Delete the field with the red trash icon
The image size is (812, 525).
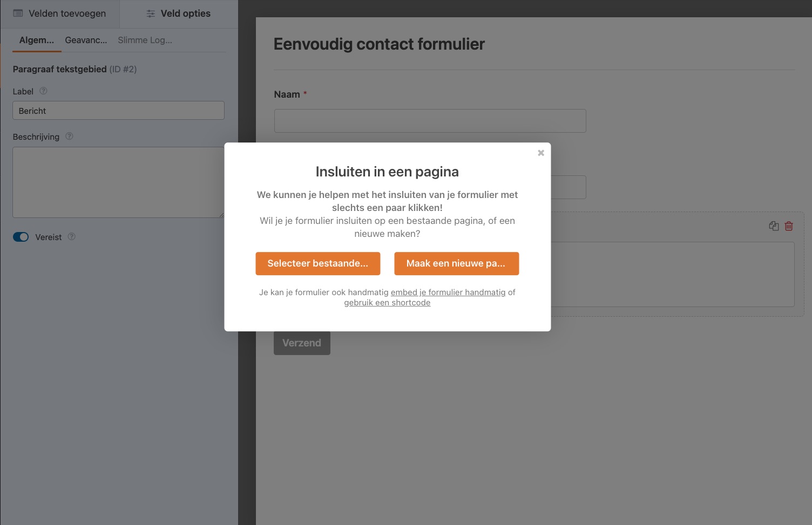click(x=789, y=226)
